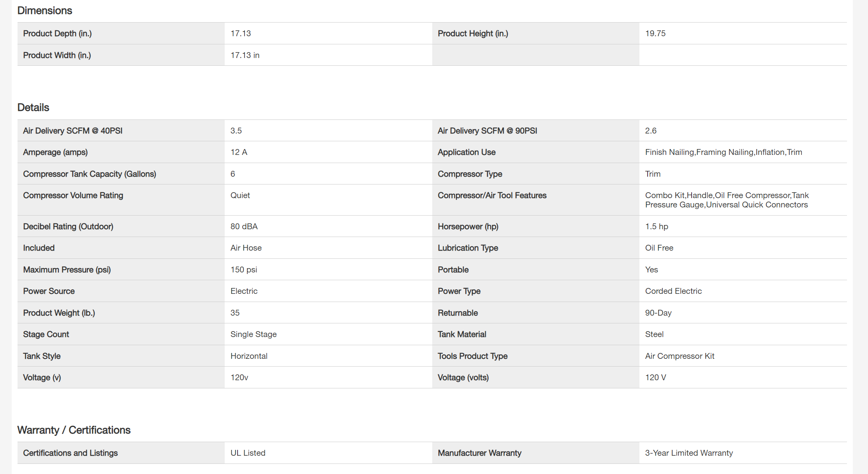Viewport: 868px width, 474px height.
Task: Click the Compressor Tank Capacity (Gallons) label
Action: tap(90, 174)
